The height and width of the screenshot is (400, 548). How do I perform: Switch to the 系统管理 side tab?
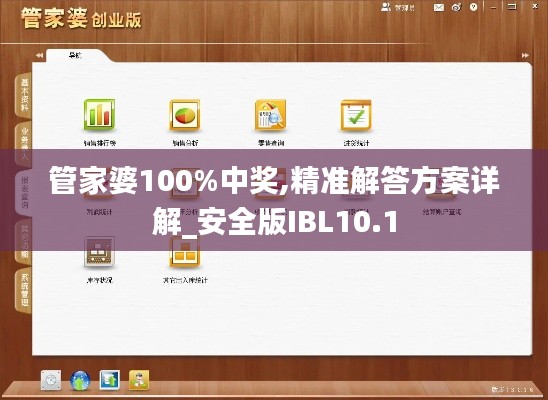click(x=23, y=291)
